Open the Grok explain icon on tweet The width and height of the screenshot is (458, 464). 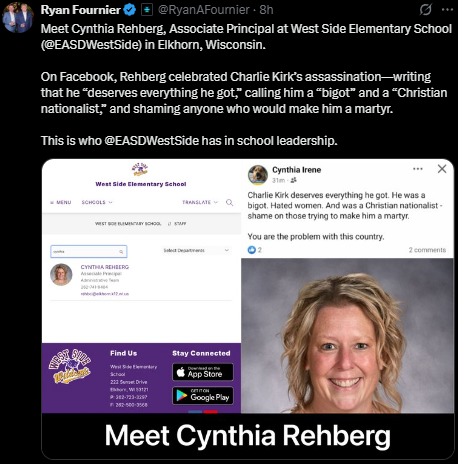(x=425, y=10)
